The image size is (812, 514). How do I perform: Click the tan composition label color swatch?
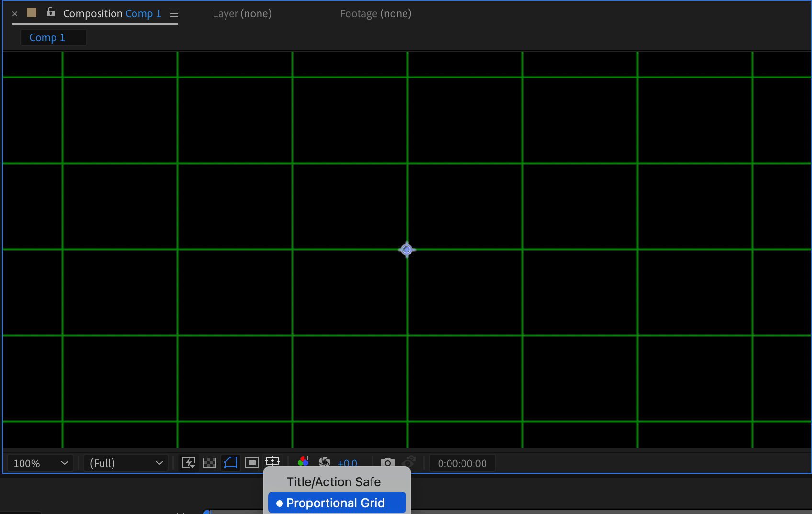tap(32, 12)
